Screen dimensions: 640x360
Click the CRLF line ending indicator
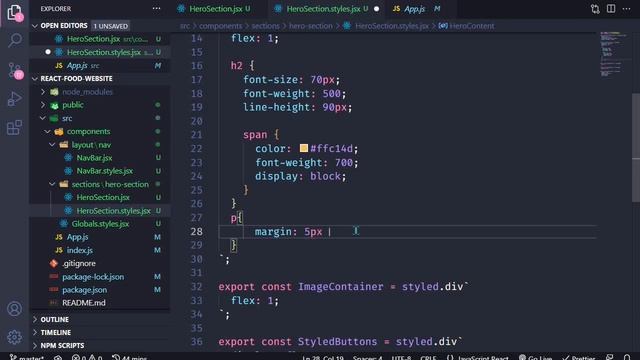coord(428,358)
